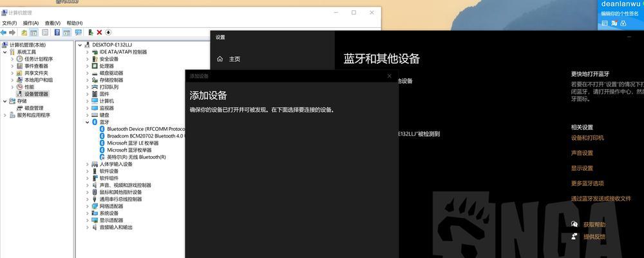The height and width of the screenshot is (258, 644).
Task: Click the Properties sheet toolbar icon
Action: (x=45, y=32)
